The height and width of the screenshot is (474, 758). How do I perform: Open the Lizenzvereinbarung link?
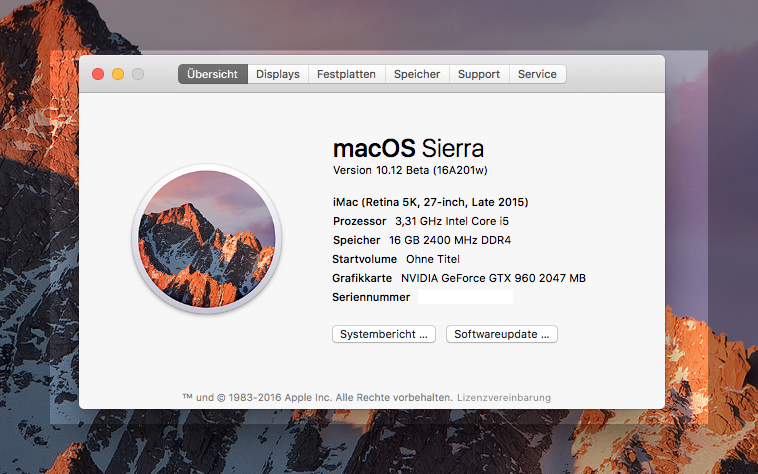tap(504, 398)
